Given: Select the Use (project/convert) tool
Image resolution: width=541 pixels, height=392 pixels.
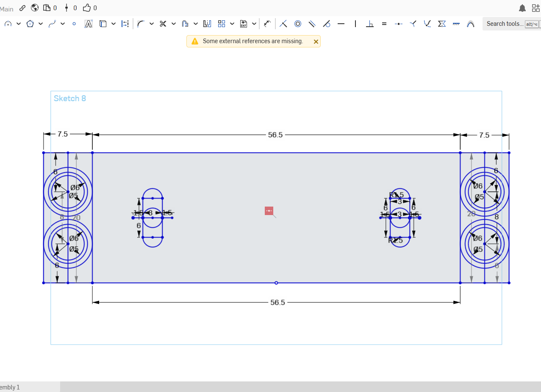Looking at the screenshot, I should click(103, 24).
